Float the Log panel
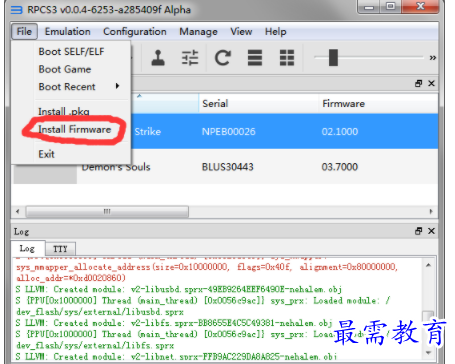455x364 pixels. [419, 231]
